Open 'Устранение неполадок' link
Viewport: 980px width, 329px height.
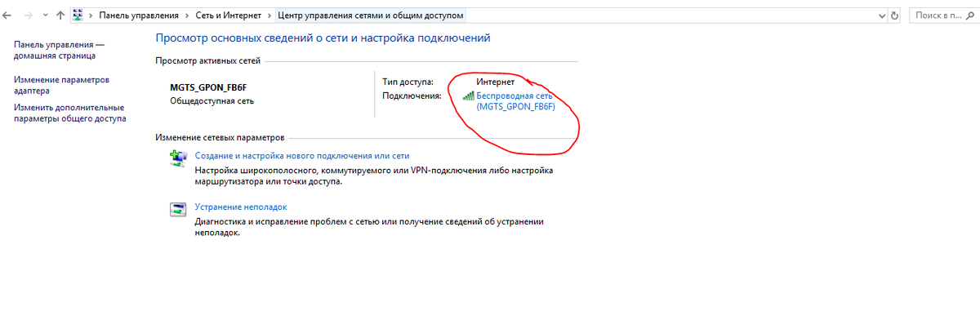tap(241, 207)
